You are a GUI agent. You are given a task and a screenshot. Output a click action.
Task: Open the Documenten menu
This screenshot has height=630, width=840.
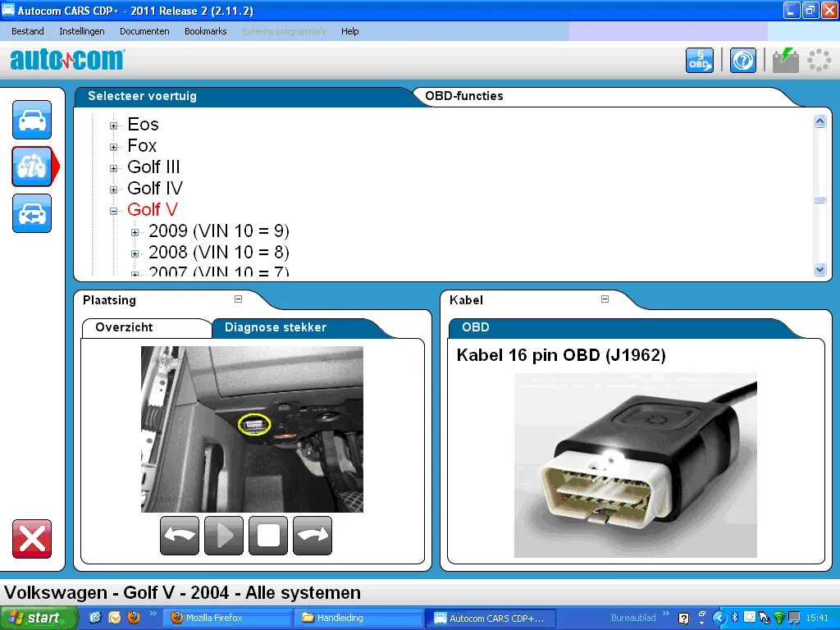(144, 31)
